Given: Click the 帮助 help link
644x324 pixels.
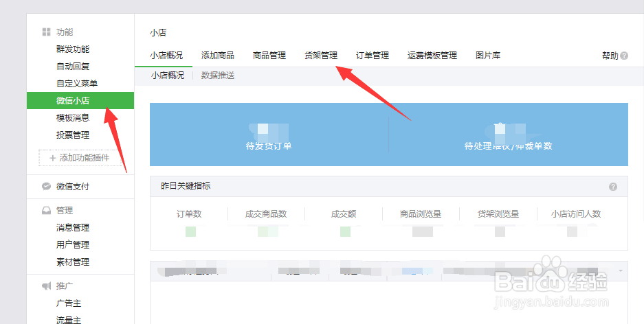Looking at the screenshot, I should 610,56.
